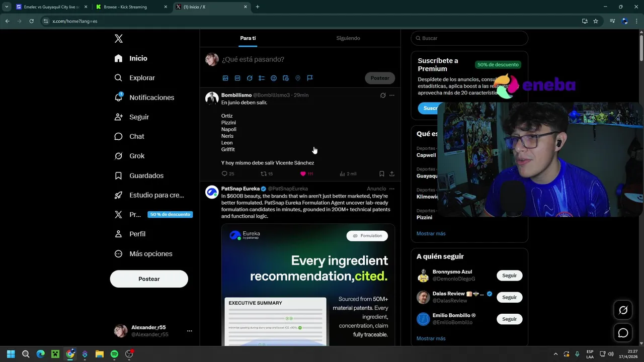Open Chrome browser menu dots

[x=637, y=21]
